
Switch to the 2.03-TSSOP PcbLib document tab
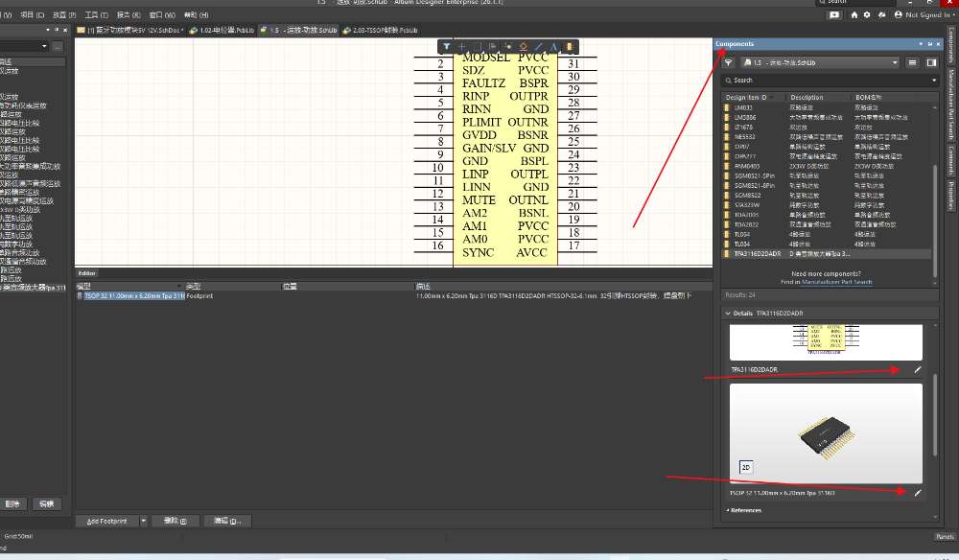(x=381, y=30)
